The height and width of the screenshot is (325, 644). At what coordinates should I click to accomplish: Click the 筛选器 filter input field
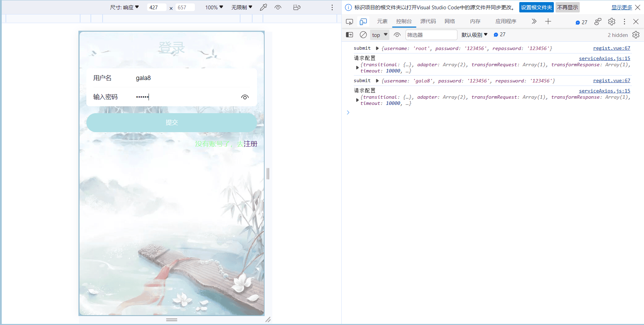click(x=430, y=35)
